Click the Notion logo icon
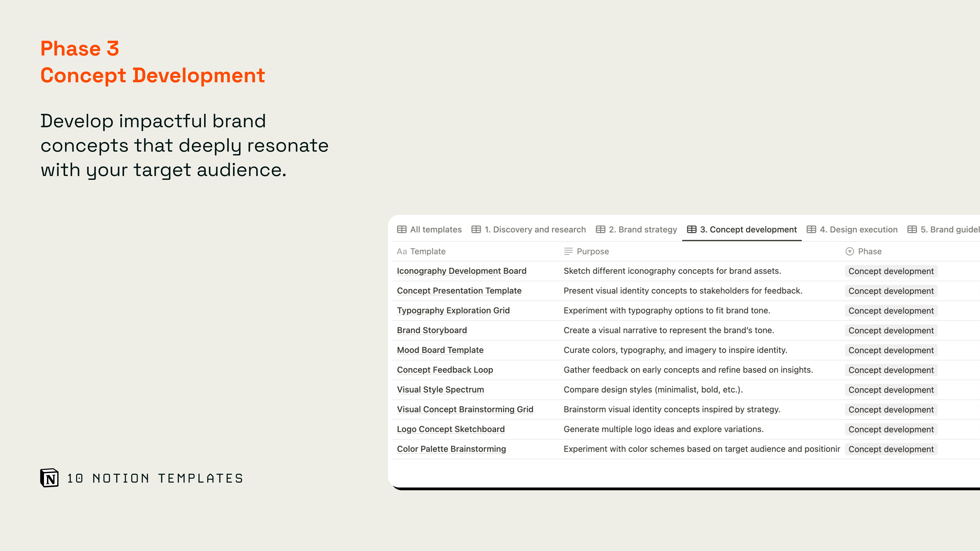This screenshot has width=980, height=551. (x=50, y=478)
